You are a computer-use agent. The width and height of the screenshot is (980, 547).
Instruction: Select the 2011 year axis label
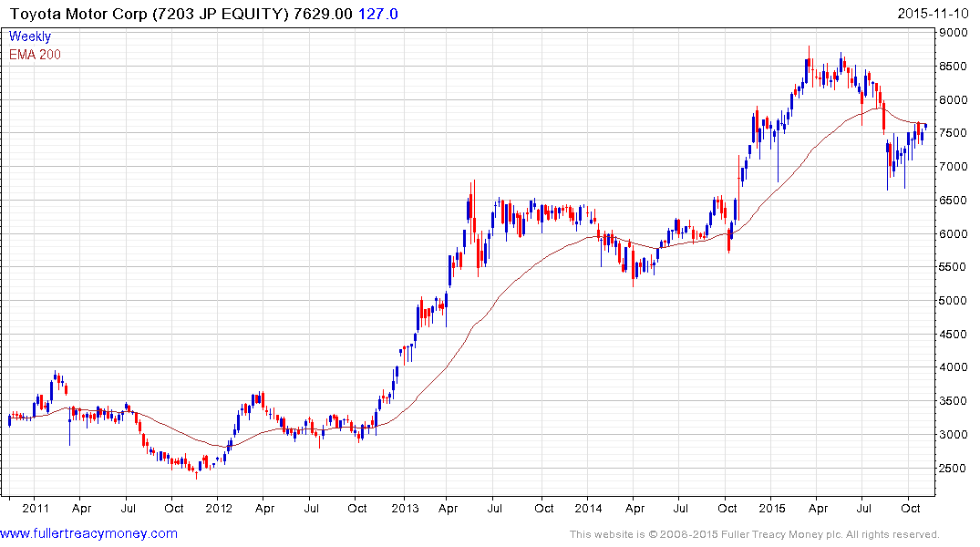[x=36, y=508]
